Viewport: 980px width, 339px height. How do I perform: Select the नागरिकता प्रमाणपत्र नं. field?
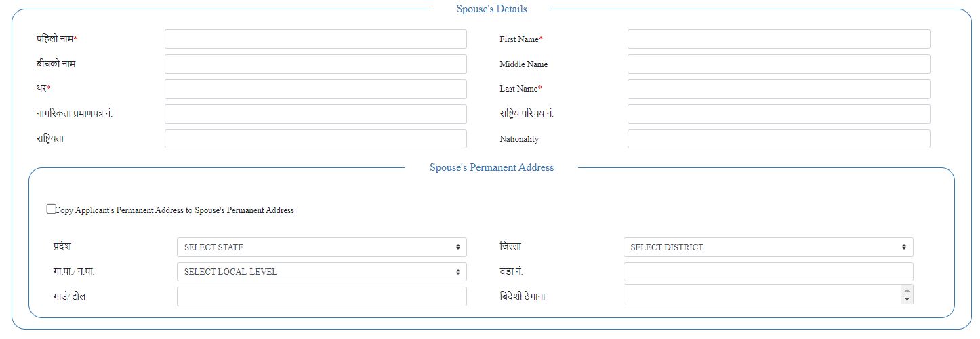click(315, 114)
